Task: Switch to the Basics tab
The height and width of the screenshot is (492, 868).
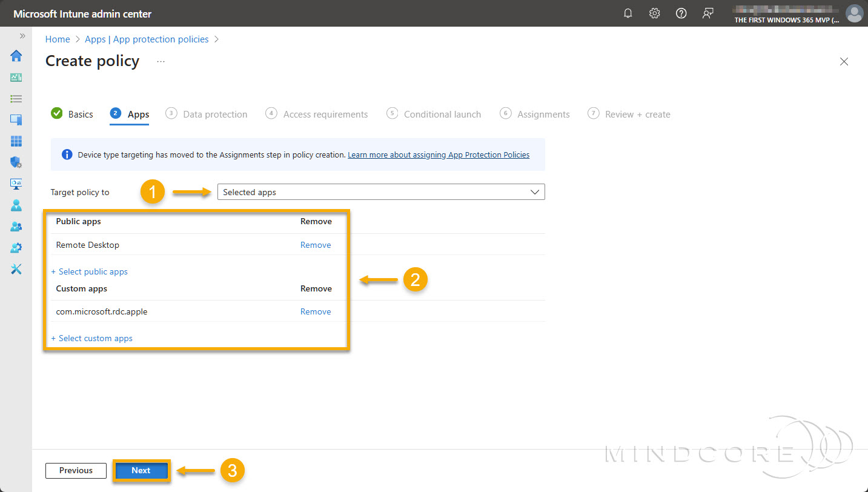Action: tap(82, 114)
